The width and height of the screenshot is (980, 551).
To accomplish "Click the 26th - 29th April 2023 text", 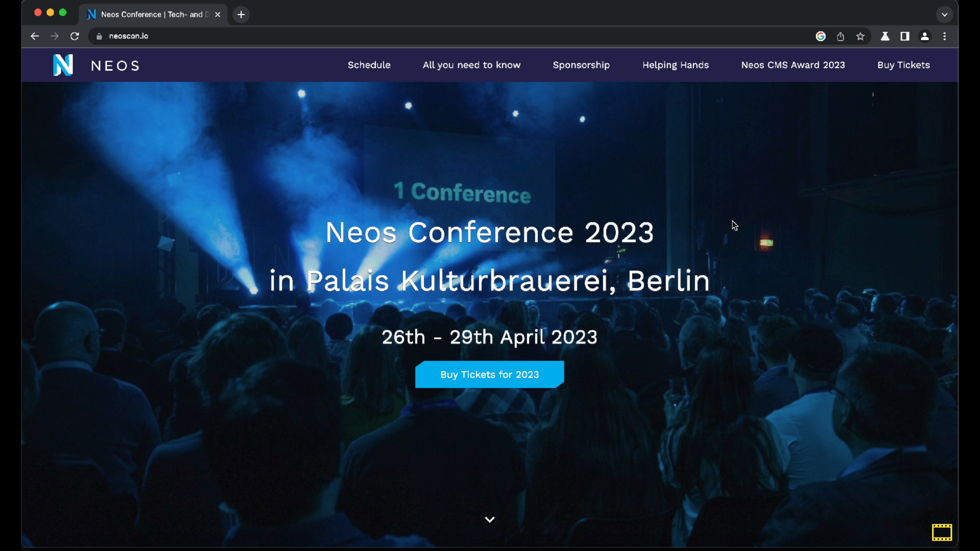I will click(x=490, y=337).
